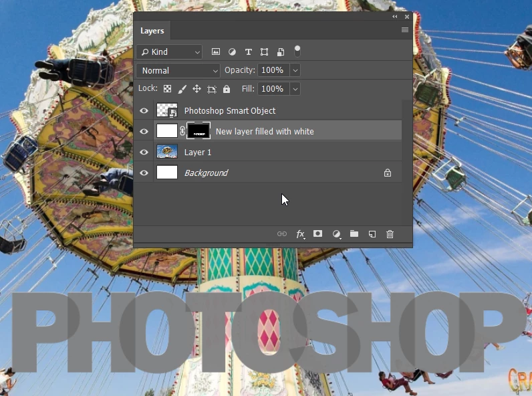Lock transparent pixels icon

(167, 89)
